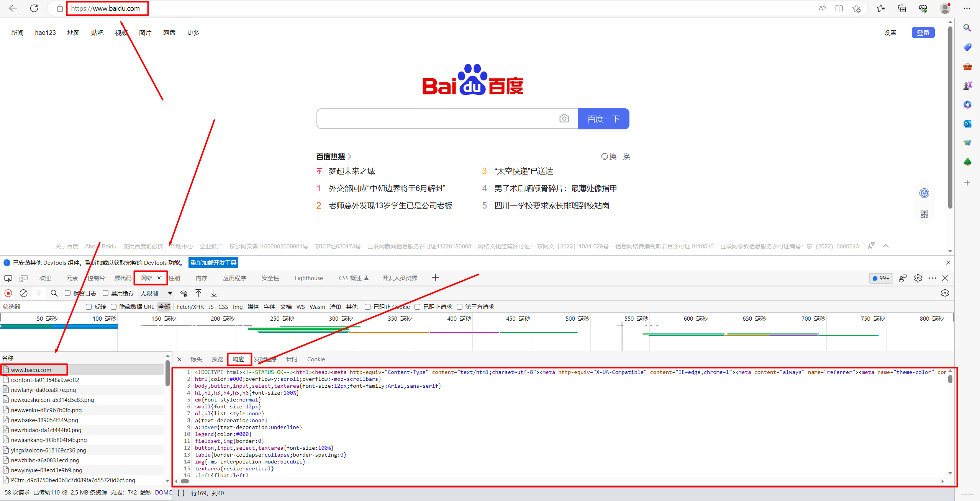980x501 pixels.
Task: Enable the 禁用缓存 checkbox
Action: pos(105,293)
